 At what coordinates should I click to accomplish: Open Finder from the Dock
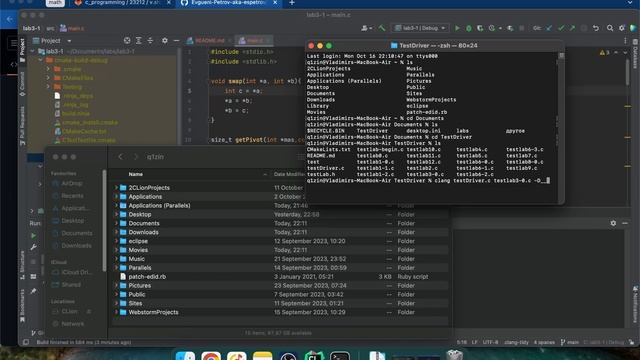[185, 356]
